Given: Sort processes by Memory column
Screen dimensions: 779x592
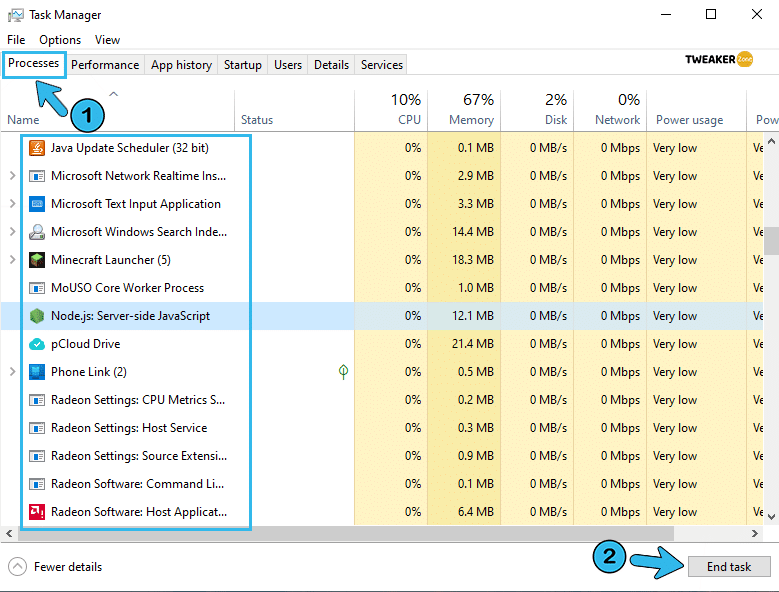Looking at the screenshot, I should tap(464, 111).
